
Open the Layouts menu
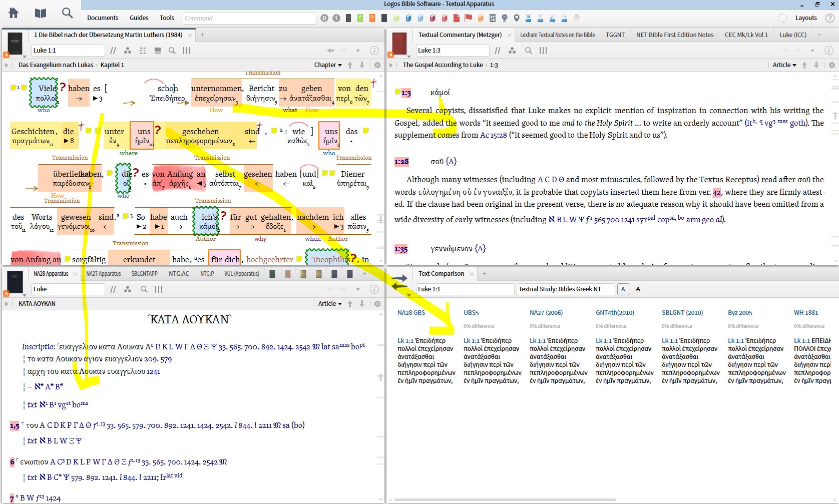(x=806, y=18)
